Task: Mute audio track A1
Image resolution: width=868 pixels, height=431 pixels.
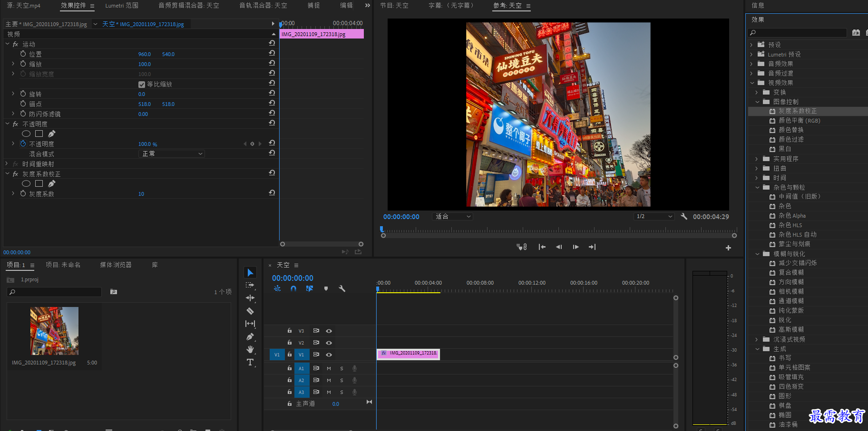Action: tap(329, 368)
